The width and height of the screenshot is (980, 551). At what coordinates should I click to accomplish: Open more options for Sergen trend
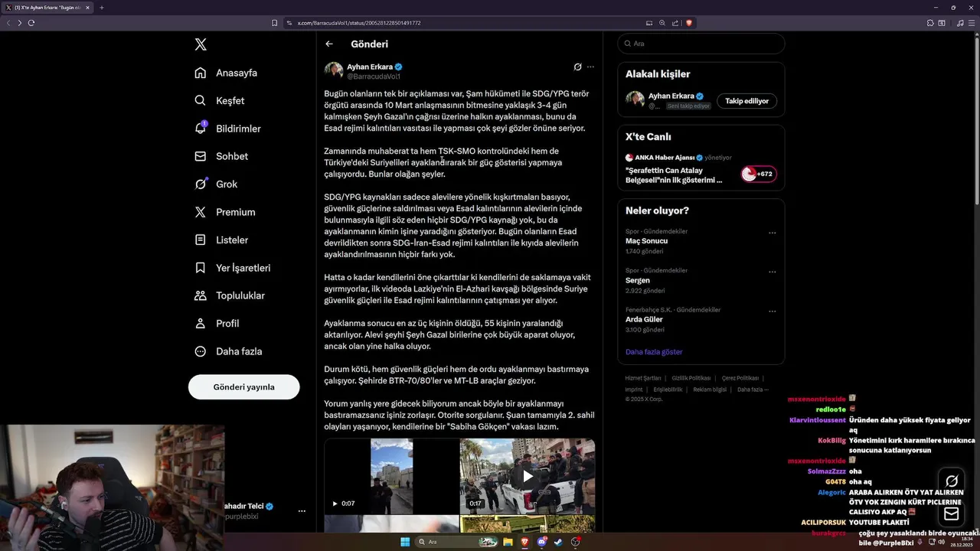(772, 272)
